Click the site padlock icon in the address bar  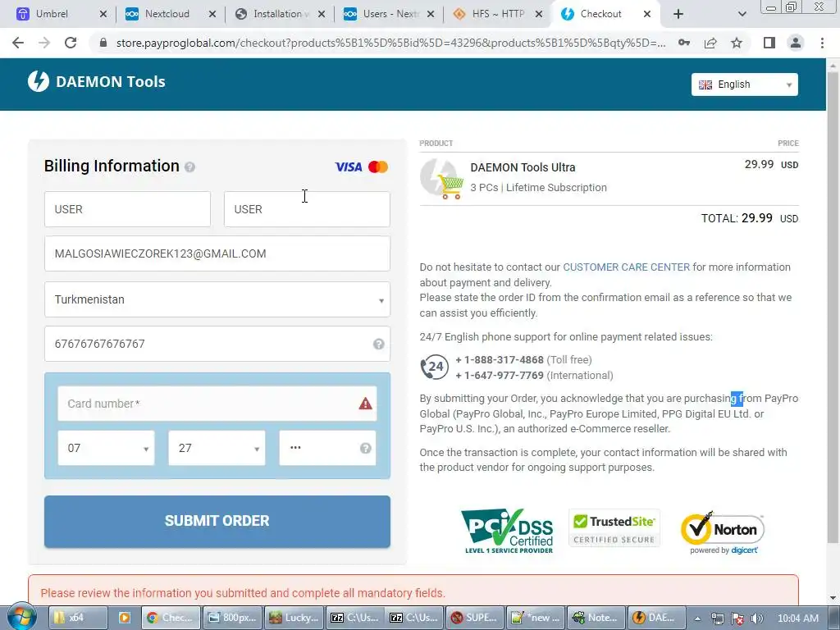point(103,43)
